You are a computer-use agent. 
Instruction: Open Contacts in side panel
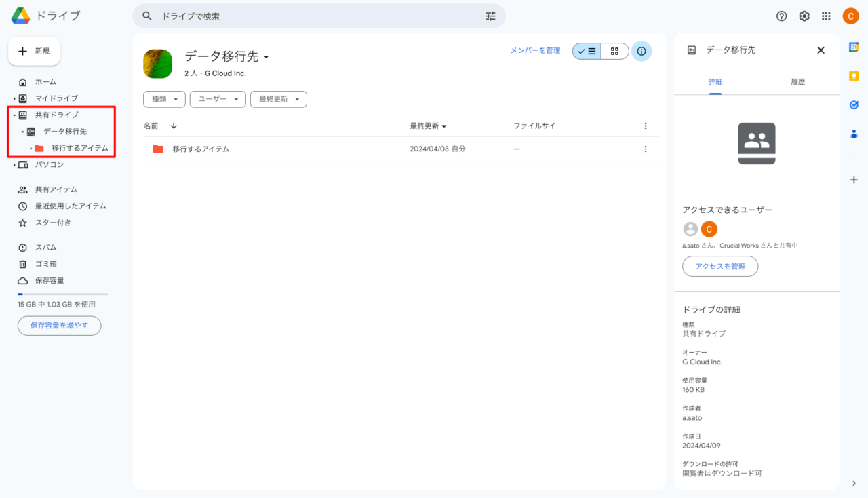click(854, 134)
